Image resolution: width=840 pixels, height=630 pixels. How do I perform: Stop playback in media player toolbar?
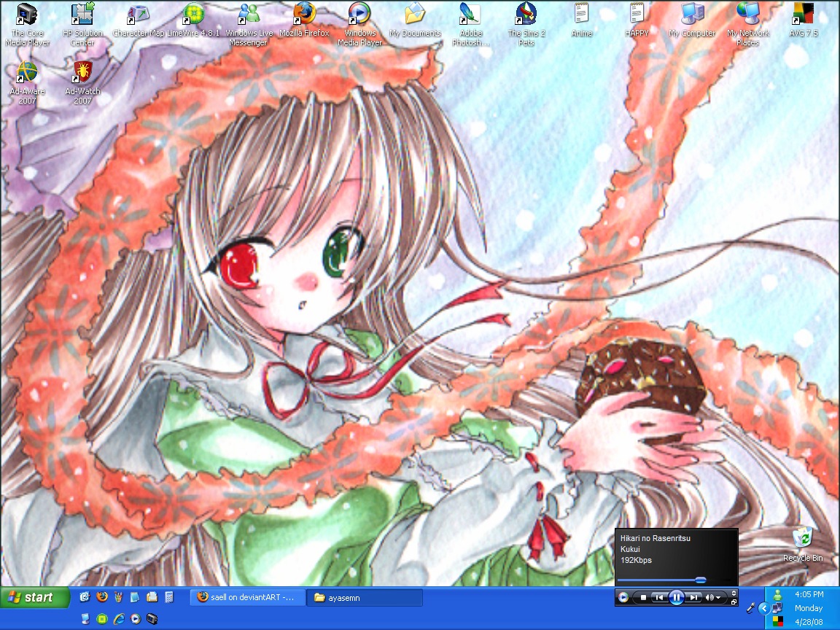tap(643, 597)
